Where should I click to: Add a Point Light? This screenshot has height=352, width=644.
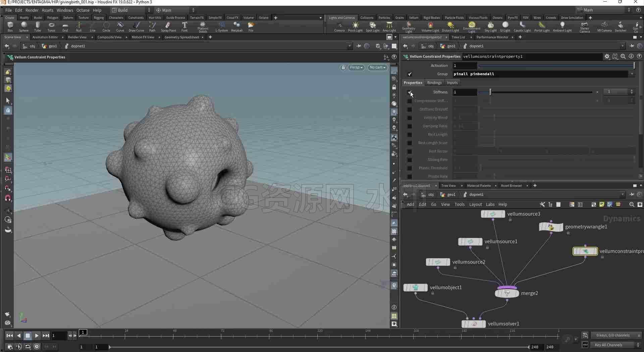pyautogui.click(x=355, y=27)
